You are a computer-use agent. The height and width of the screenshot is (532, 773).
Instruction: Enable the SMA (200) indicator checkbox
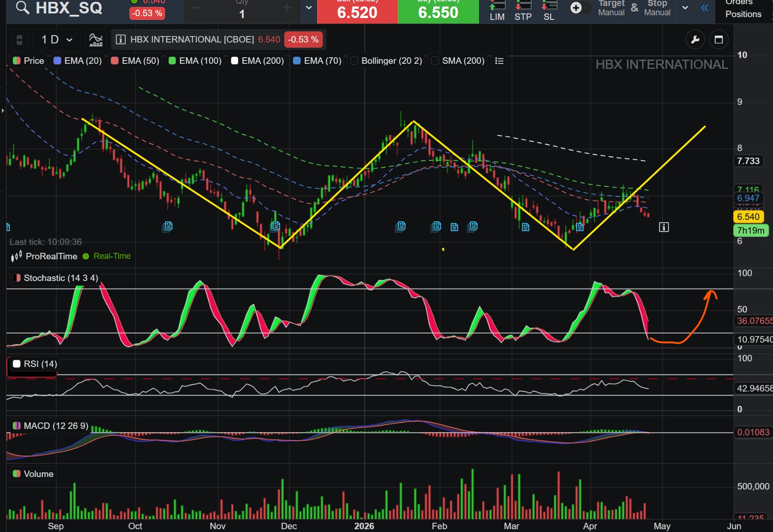click(435, 61)
